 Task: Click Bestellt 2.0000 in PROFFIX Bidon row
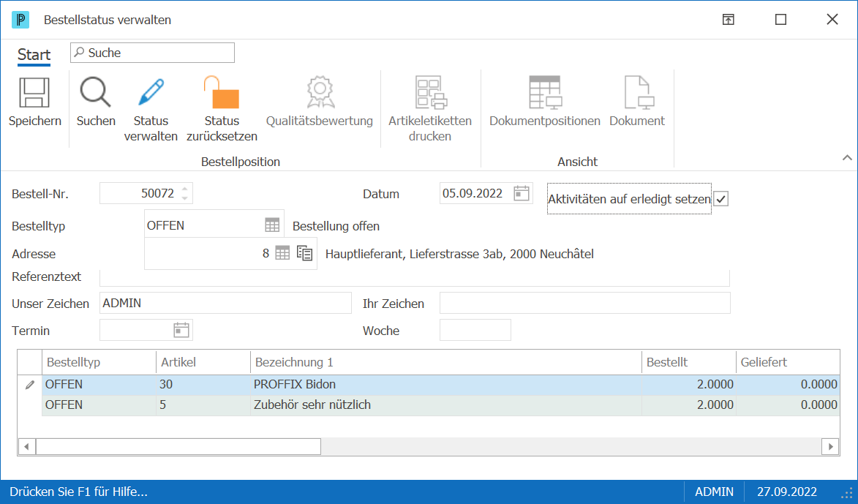tap(689, 385)
